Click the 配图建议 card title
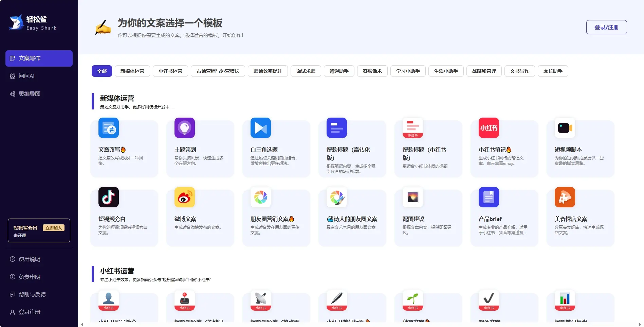 413,219
